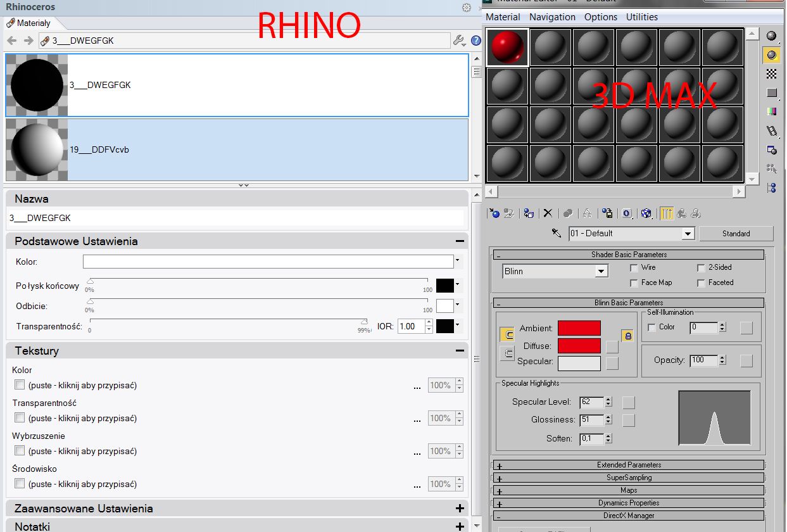Click Sample UV Tiling icon
The width and height of the screenshot is (787, 532).
click(x=771, y=93)
